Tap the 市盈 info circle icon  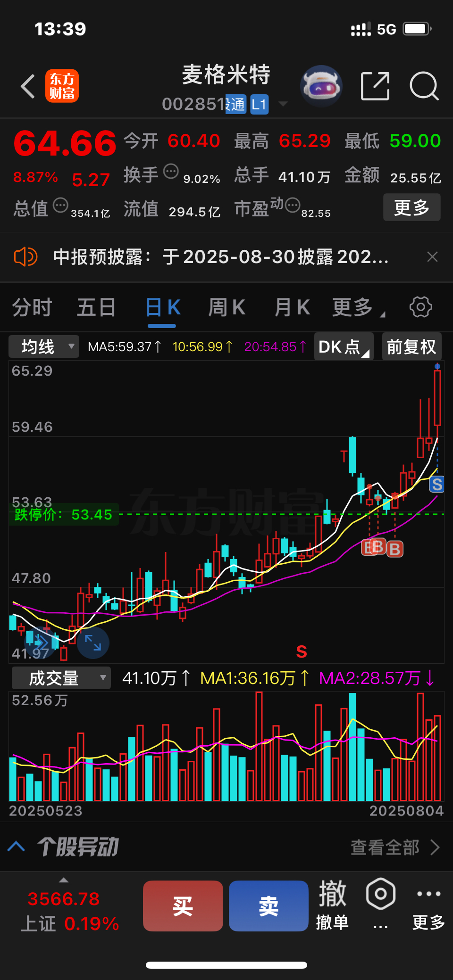[293, 205]
